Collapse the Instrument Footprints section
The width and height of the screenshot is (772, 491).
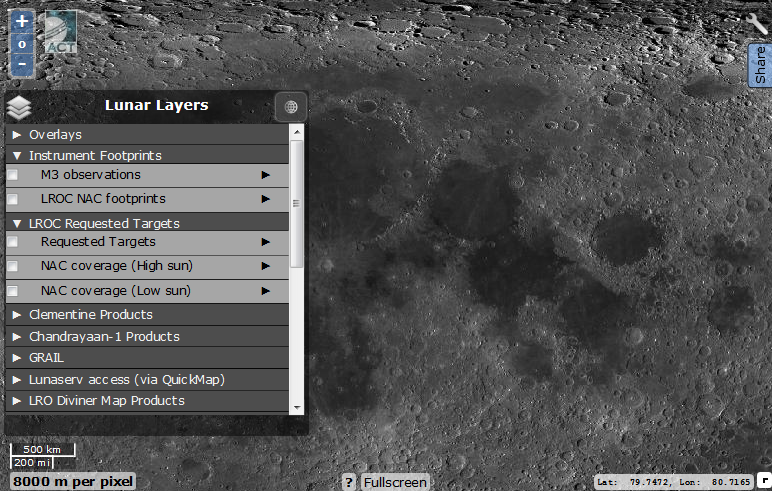click(x=147, y=155)
